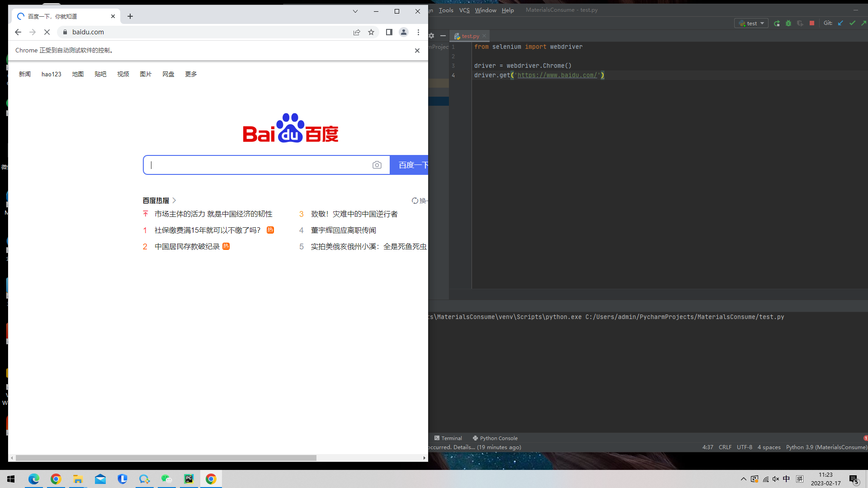This screenshot has height=488, width=868.
Task: Click the green Debug bug icon
Action: pyautogui.click(x=788, y=23)
